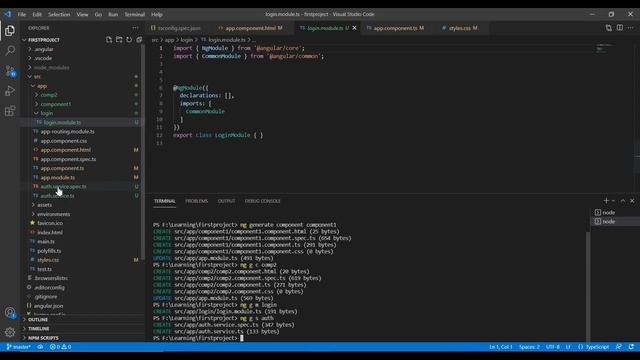Close the login.module.ts editor tab
This screenshot has width=640, height=360.
[354, 28]
